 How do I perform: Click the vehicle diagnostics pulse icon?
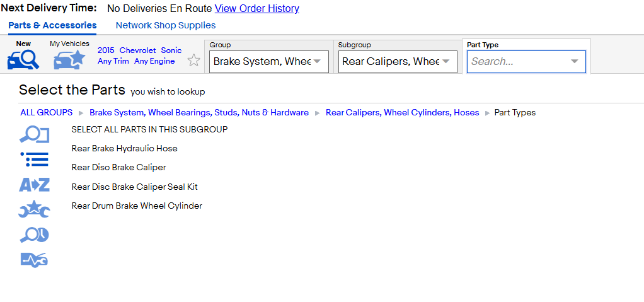click(x=35, y=260)
